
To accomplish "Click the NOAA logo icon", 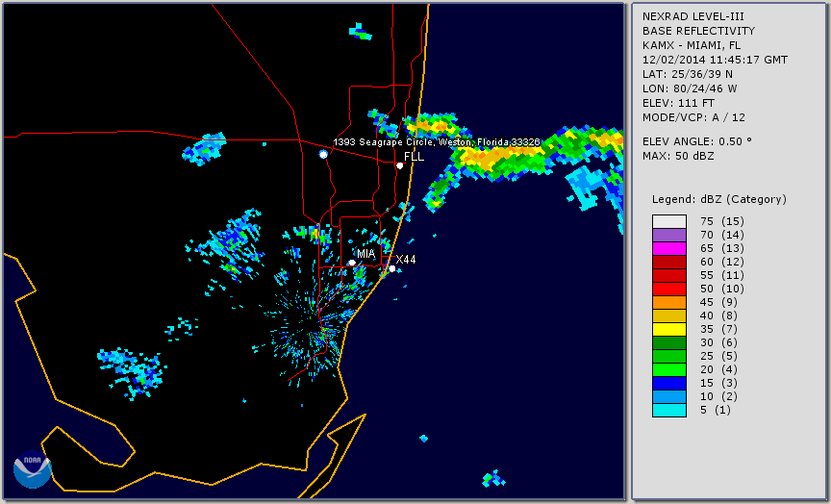I will (x=33, y=469).
